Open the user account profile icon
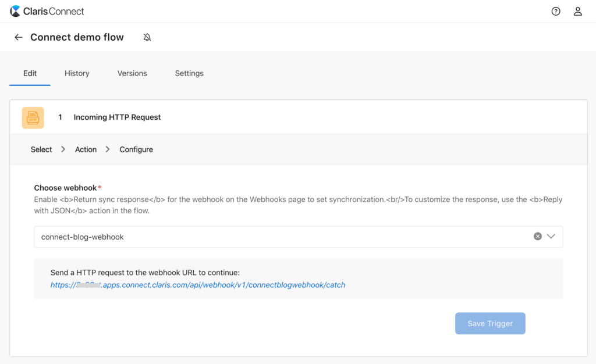The width and height of the screenshot is (596, 364). coord(577,11)
